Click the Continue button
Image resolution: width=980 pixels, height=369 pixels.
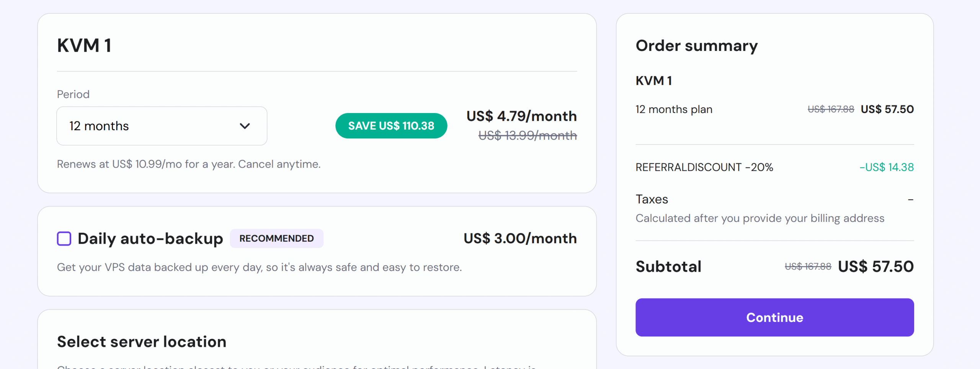pos(774,317)
